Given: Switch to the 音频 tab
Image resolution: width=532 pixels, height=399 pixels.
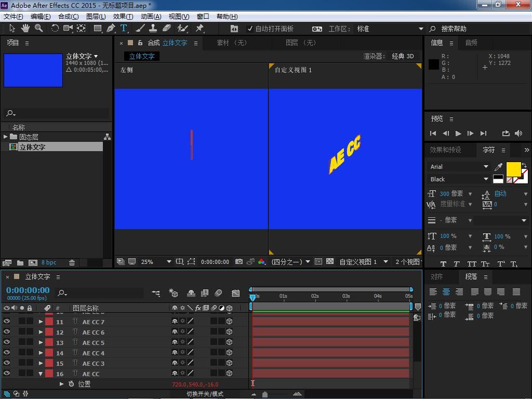Looking at the screenshot, I should (x=471, y=43).
